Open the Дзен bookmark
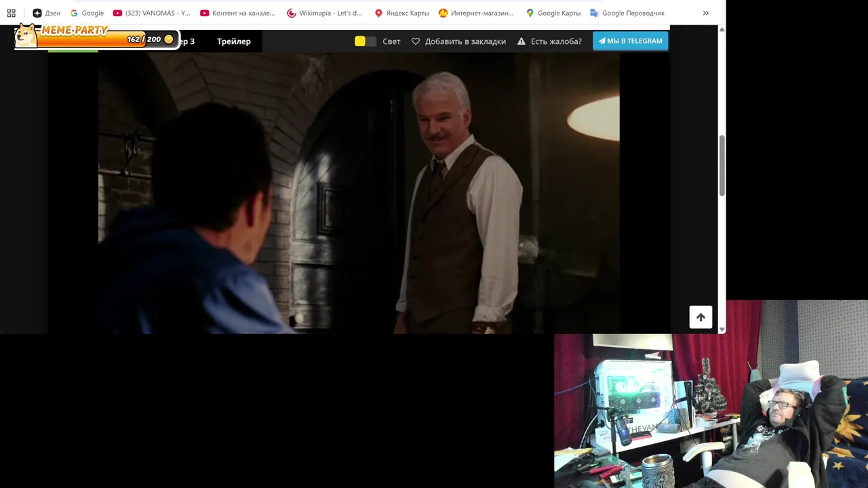The width and height of the screenshot is (868, 488). pos(46,13)
